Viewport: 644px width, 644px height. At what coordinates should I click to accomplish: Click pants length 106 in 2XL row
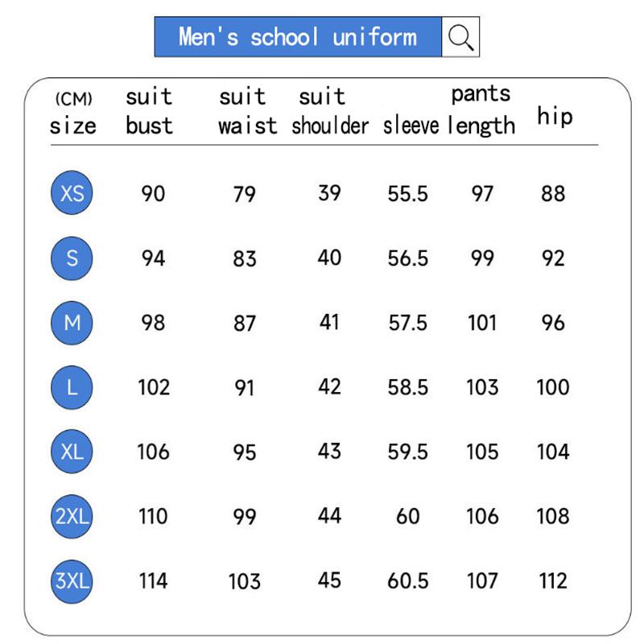point(482,516)
